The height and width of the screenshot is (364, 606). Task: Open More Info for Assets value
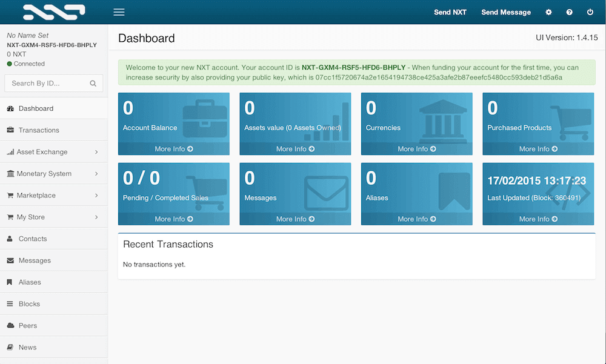[295, 149]
